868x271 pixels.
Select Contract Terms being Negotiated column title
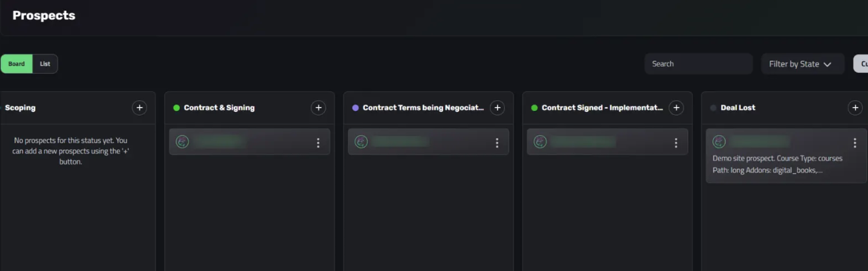point(423,108)
